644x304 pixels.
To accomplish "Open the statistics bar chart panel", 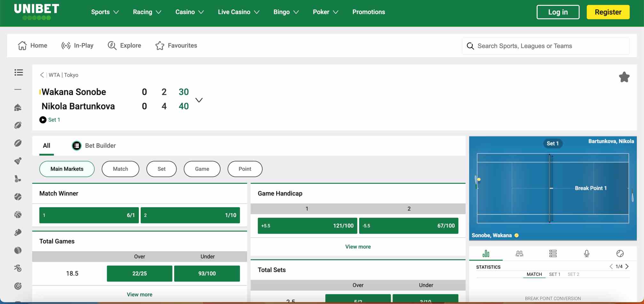I will (x=486, y=253).
